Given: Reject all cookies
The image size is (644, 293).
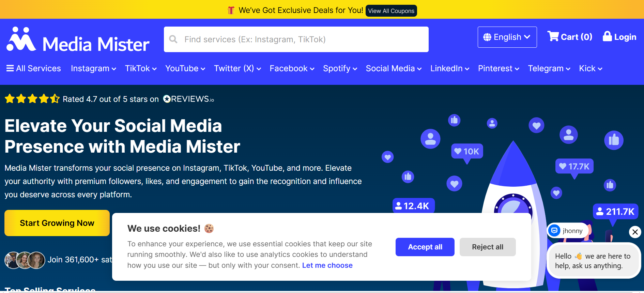Looking at the screenshot, I should 488,247.
